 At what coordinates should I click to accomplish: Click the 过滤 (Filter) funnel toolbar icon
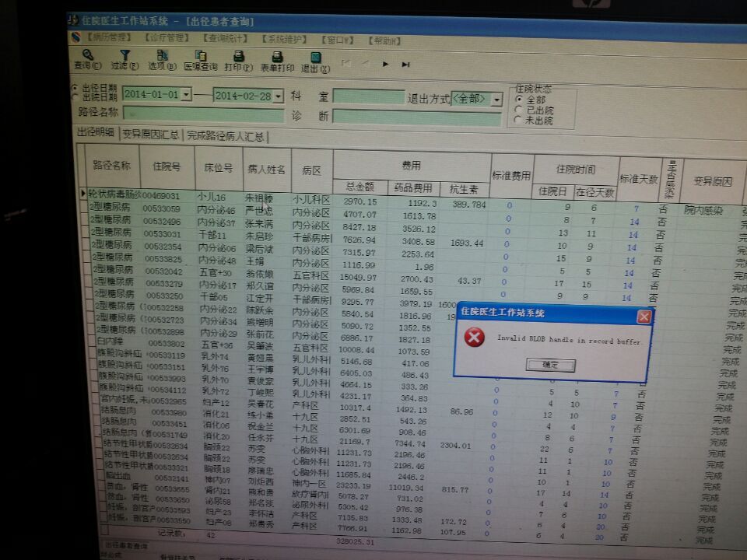tap(124, 55)
